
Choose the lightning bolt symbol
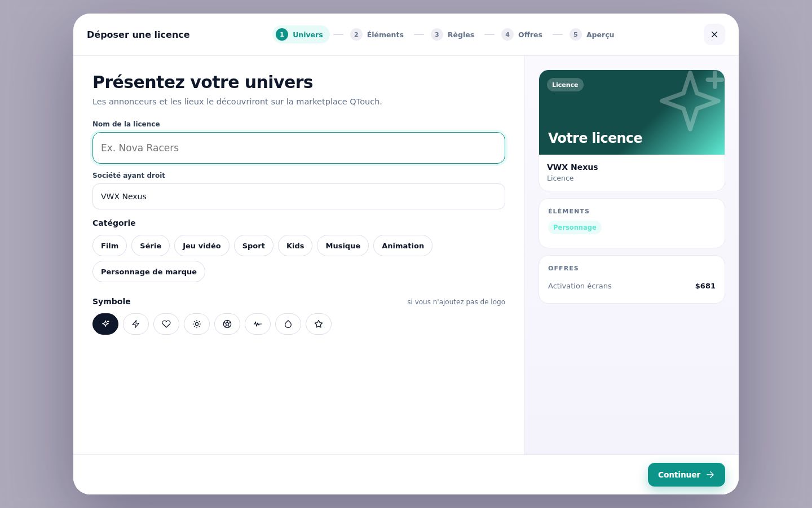pos(136,324)
